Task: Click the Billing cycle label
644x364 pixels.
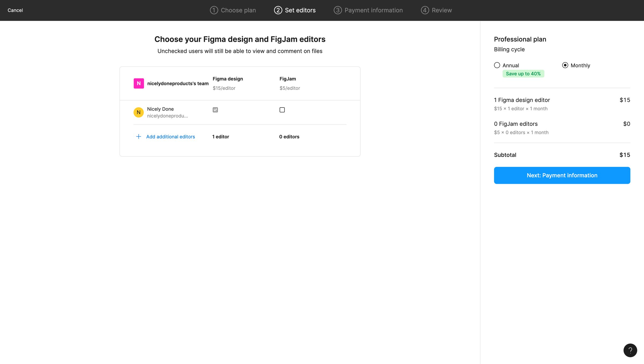Action: pos(509,49)
